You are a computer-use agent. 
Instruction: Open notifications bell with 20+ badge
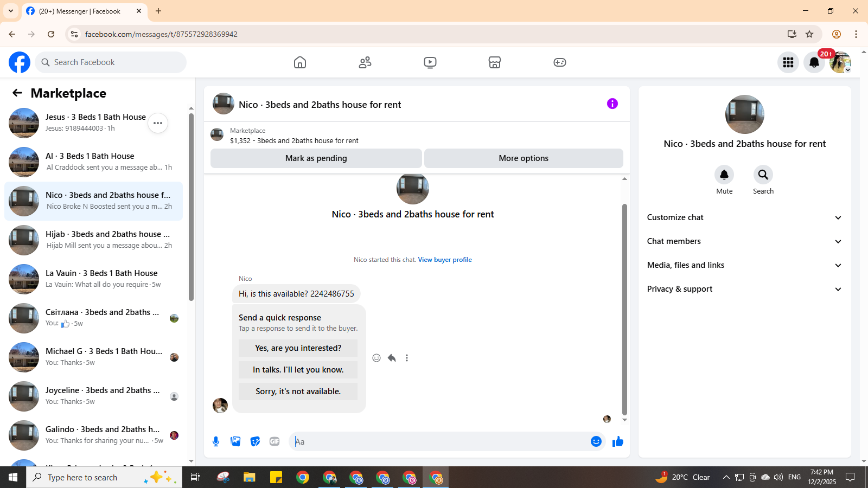[x=814, y=62]
